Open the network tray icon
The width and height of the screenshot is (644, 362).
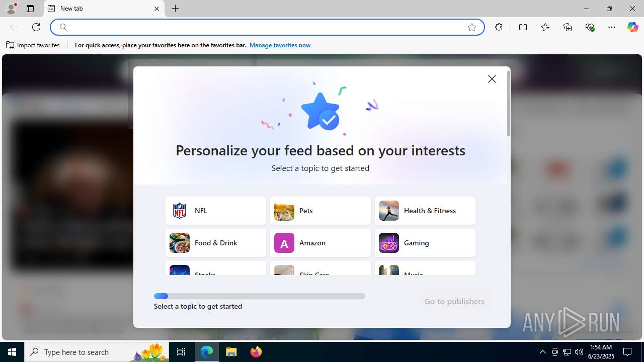(x=567, y=352)
